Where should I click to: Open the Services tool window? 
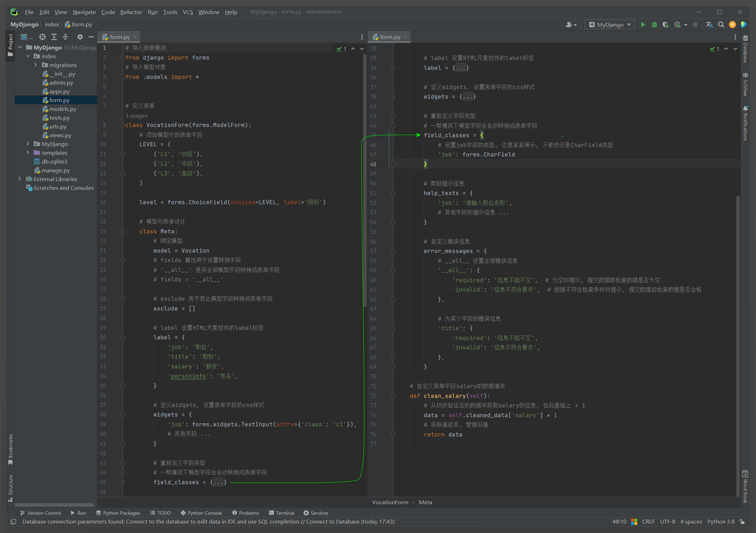pos(316,513)
